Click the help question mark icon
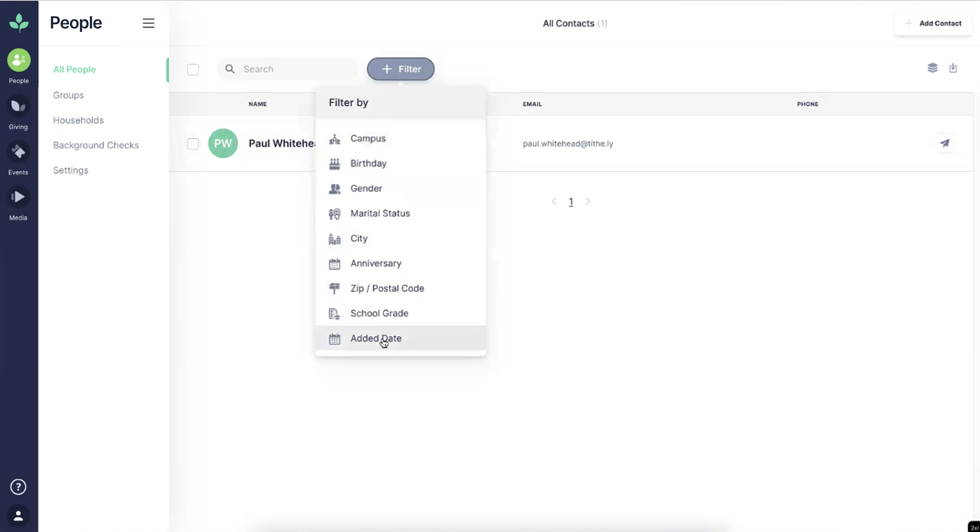 click(x=18, y=487)
